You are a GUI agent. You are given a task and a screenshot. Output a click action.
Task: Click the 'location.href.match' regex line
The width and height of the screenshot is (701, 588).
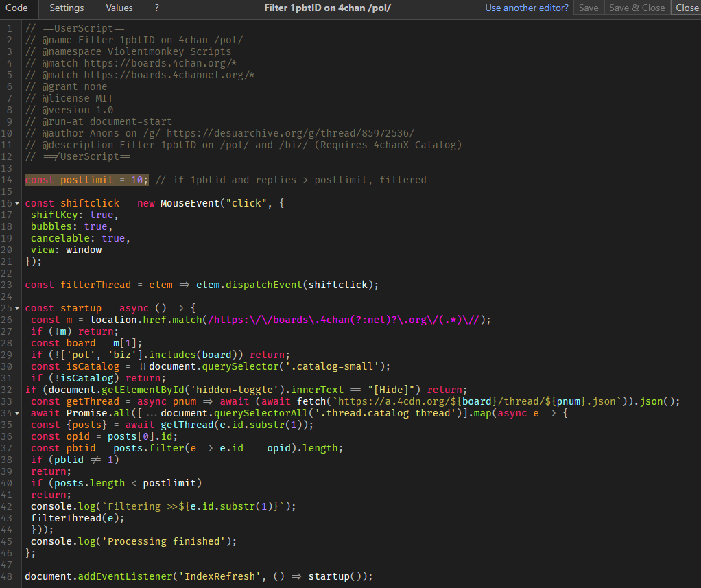[261, 320]
